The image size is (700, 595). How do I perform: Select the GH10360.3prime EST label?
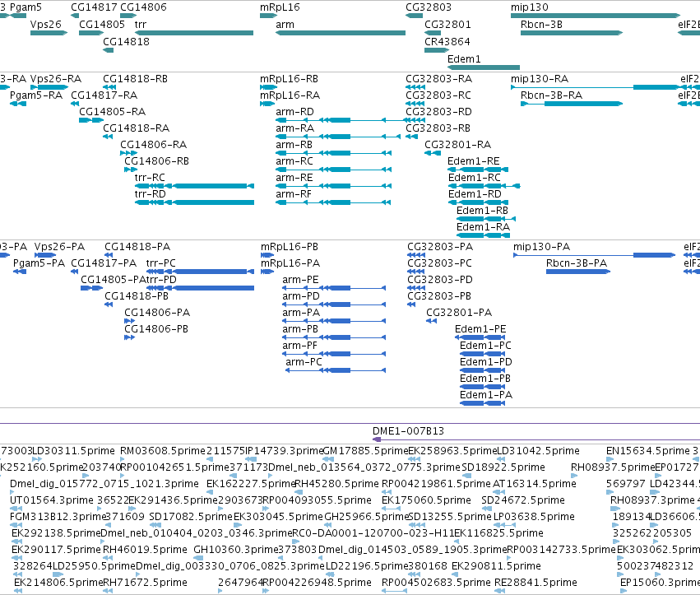pos(236,550)
